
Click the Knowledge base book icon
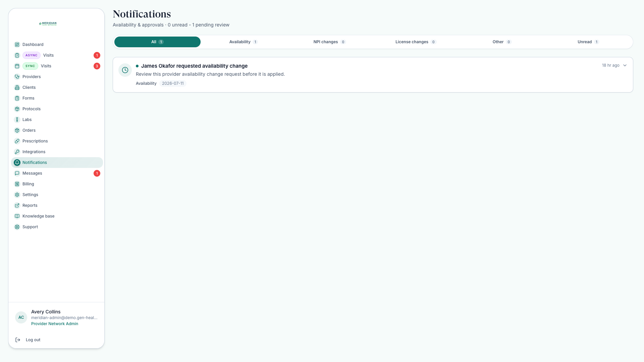coord(17,216)
